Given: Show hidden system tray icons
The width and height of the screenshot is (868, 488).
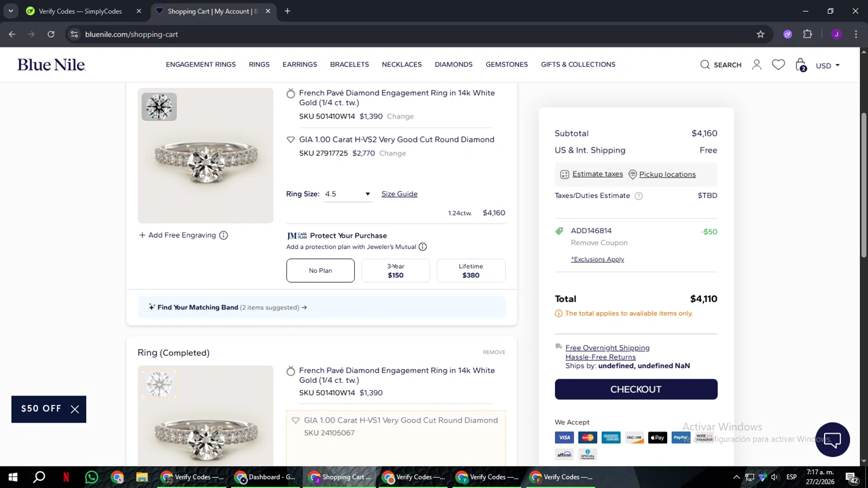Looking at the screenshot, I should (x=736, y=478).
